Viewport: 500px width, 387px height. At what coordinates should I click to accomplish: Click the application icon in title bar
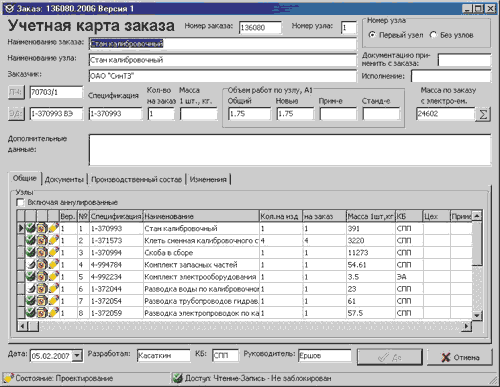point(10,8)
